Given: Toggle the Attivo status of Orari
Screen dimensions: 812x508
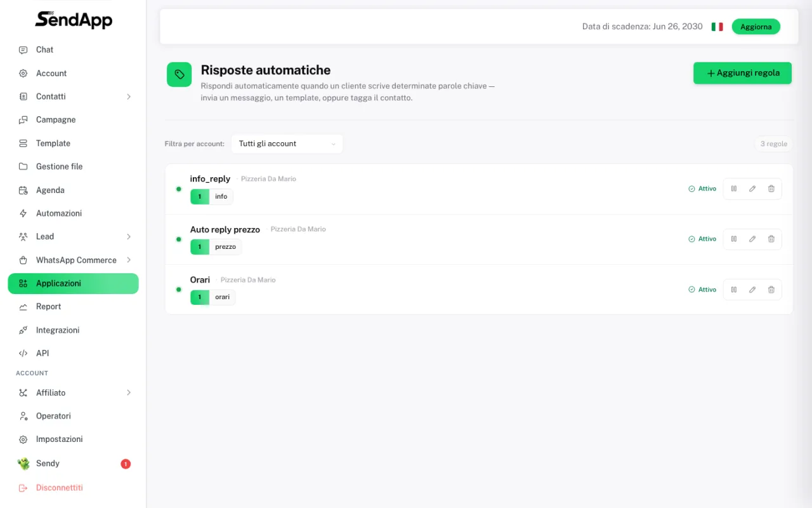Looking at the screenshot, I should click(x=702, y=290).
